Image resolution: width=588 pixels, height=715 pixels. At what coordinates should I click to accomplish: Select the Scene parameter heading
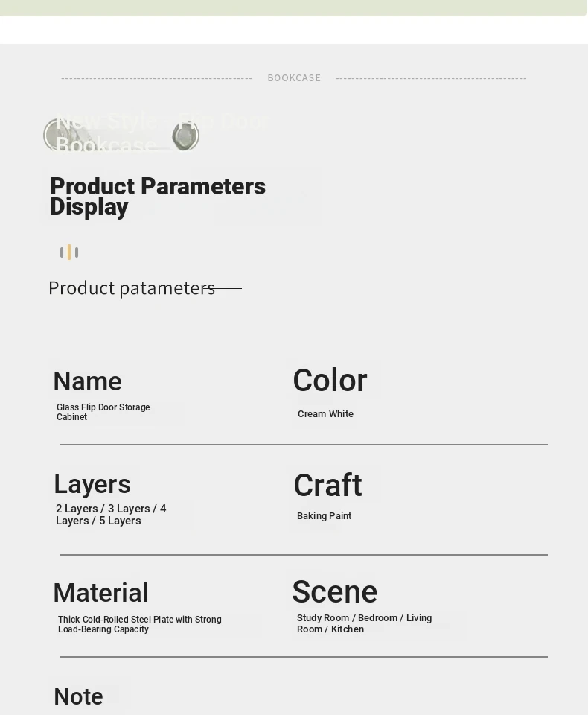(x=334, y=592)
